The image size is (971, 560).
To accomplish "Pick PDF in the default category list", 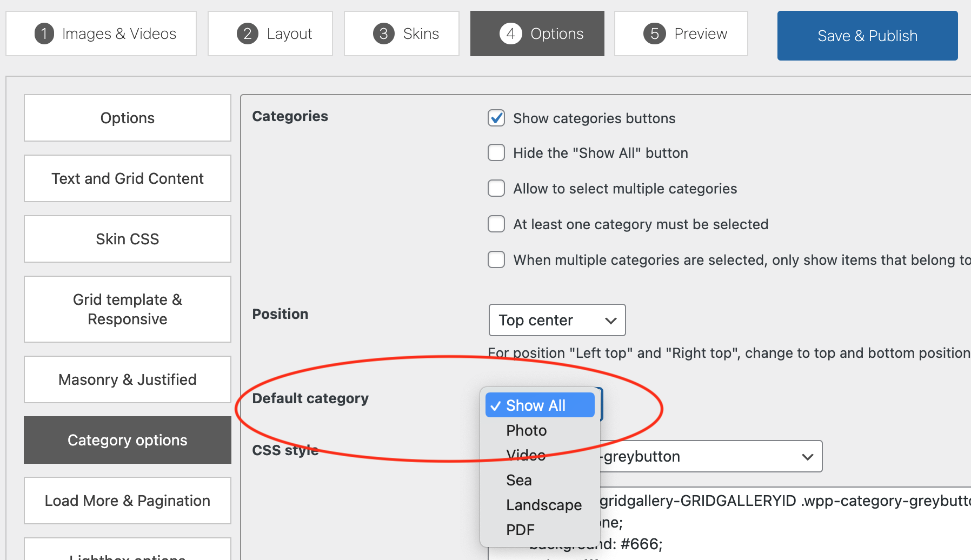I will (x=520, y=530).
